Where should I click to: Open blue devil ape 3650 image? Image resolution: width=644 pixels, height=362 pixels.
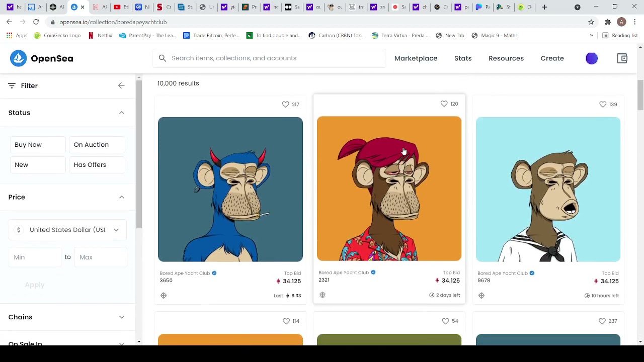point(230,190)
